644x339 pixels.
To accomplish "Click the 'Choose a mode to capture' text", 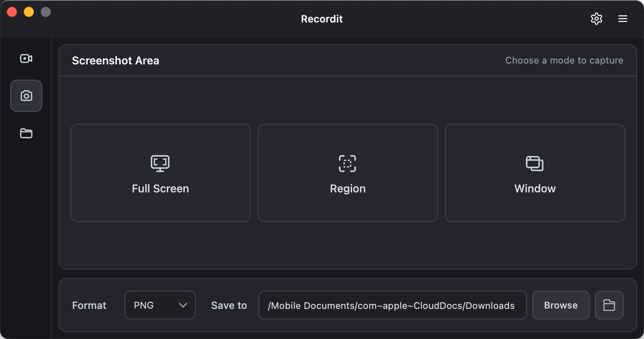I will coord(564,60).
